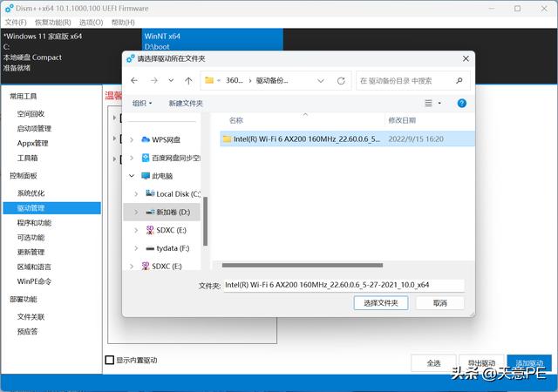Viewport: 558px width, 392px height.
Task: Click 取消 button in dialog
Action: pyautogui.click(x=439, y=303)
